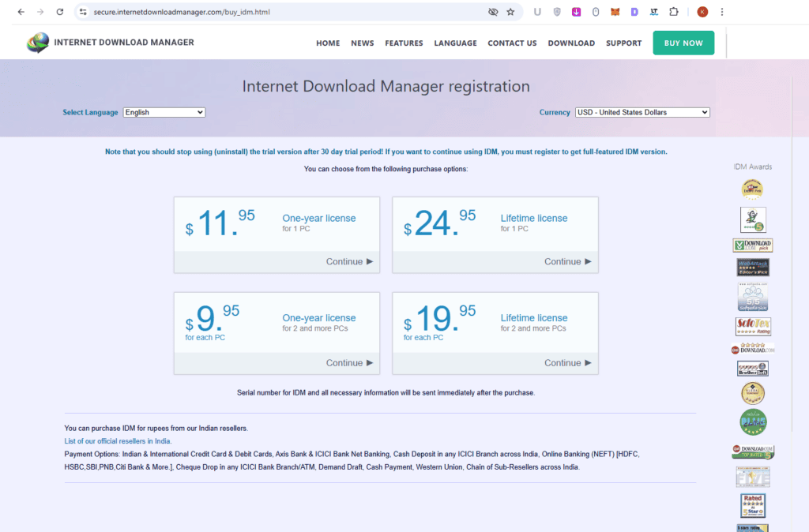
Task: Open the extensions puzzle piece menu
Action: pyautogui.click(x=674, y=12)
